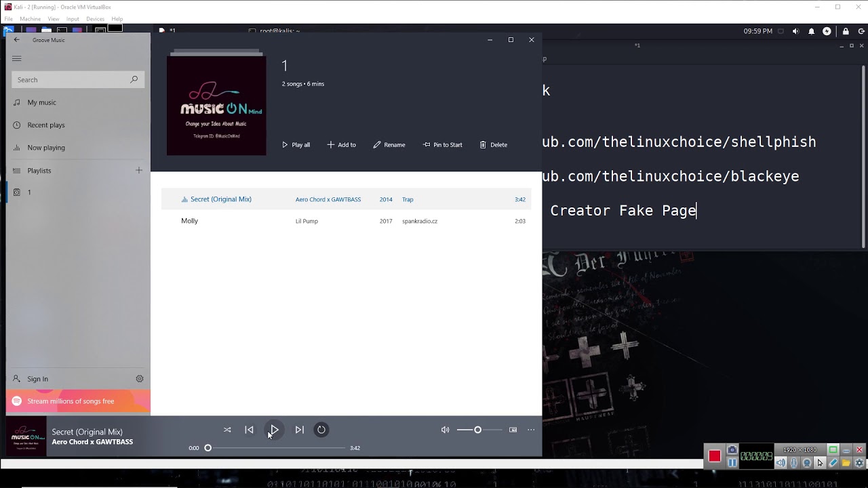Open Kali notifications bell

point(811,31)
